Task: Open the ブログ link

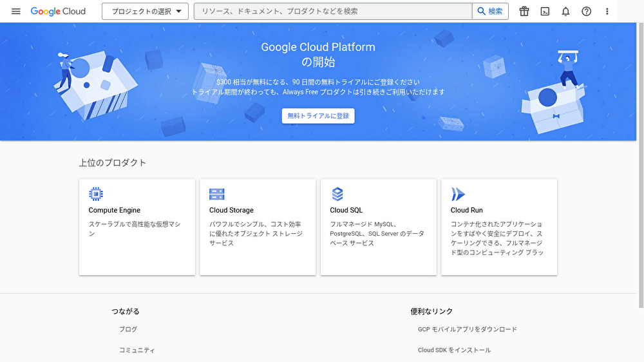Action: 128,329
